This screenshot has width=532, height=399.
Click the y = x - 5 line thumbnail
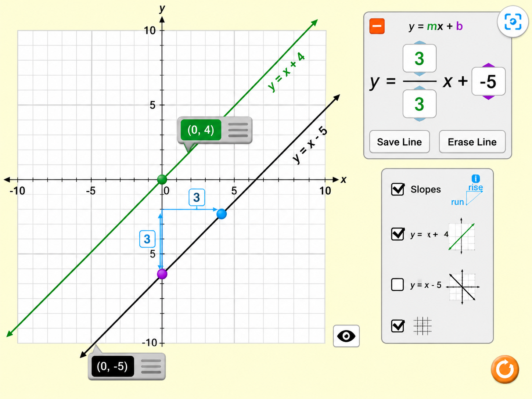463,287
